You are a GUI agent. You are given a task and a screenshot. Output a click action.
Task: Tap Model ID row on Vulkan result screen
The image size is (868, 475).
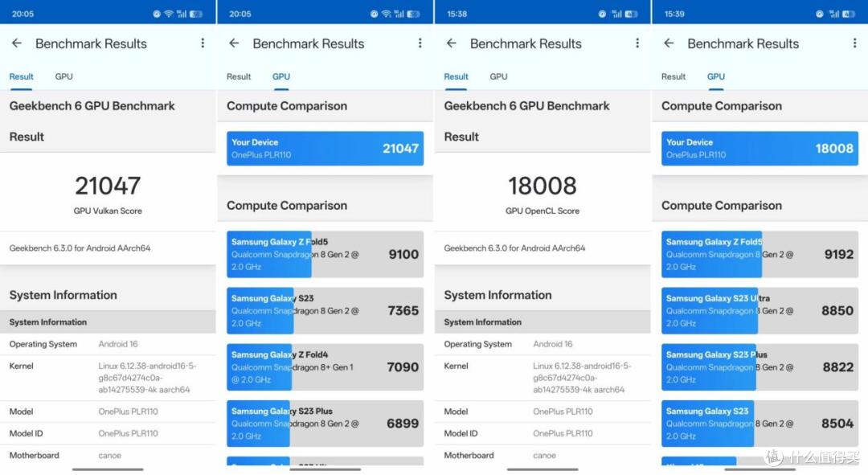pyautogui.click(x=108, y=433)
